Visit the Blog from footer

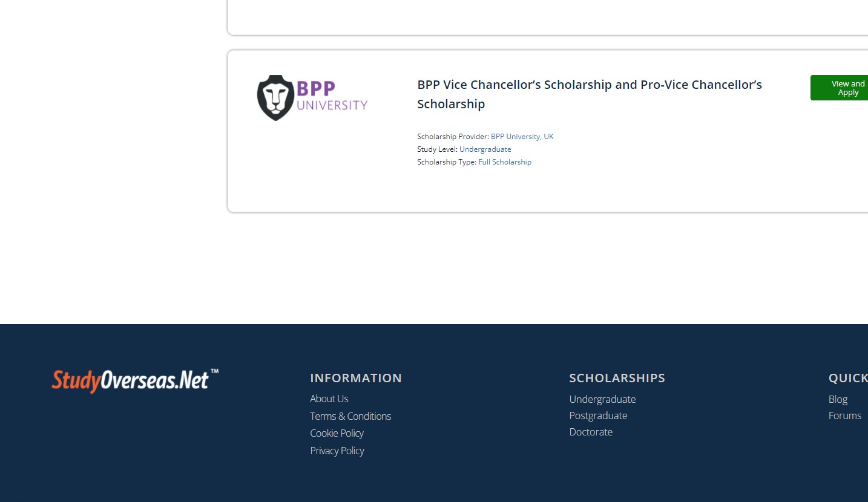coord(838,399)
